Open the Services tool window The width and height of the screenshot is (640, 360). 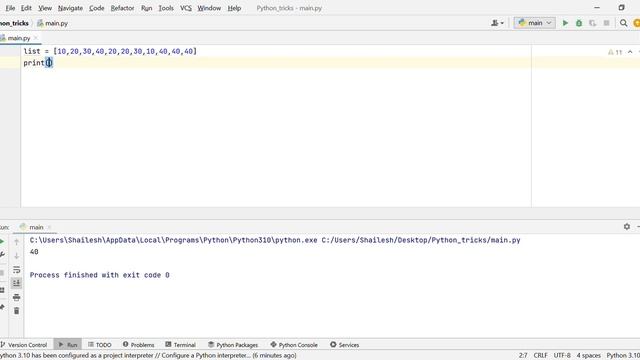coord(344,345)
